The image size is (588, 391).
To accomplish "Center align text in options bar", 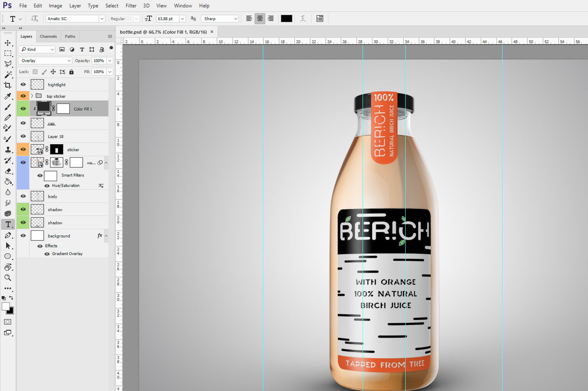I will coord(260,18).
